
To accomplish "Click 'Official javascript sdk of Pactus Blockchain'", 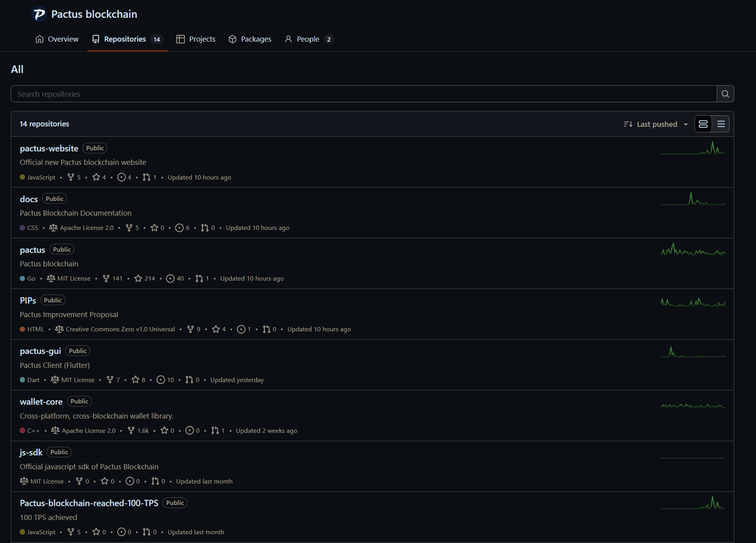I will click(89, 467).
